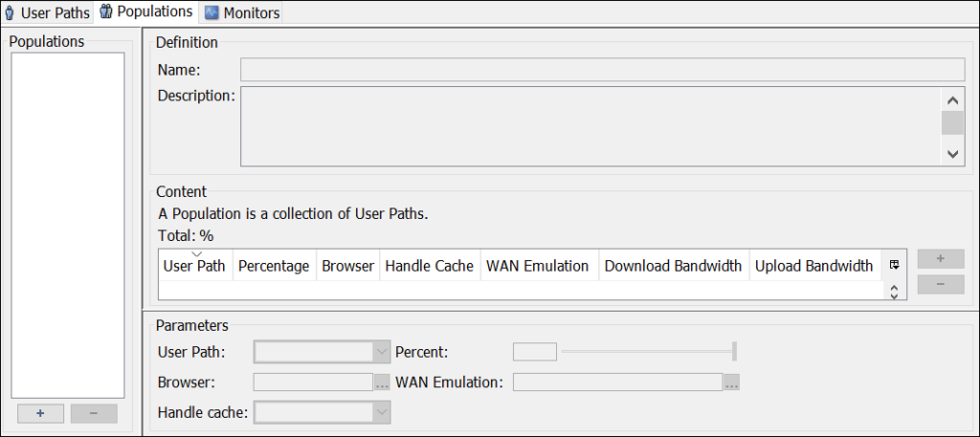
Task: Click the Monitors tab icon
Action: click(x=212, y=13)
